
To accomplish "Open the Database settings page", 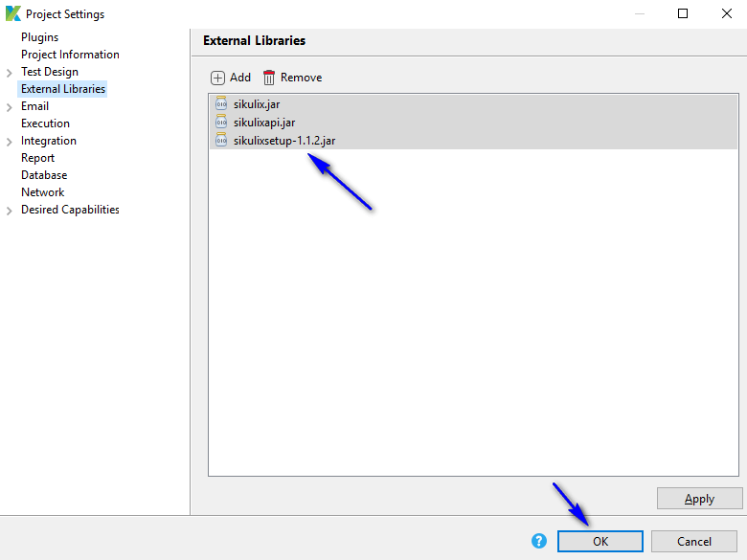I will pos(44,175).
